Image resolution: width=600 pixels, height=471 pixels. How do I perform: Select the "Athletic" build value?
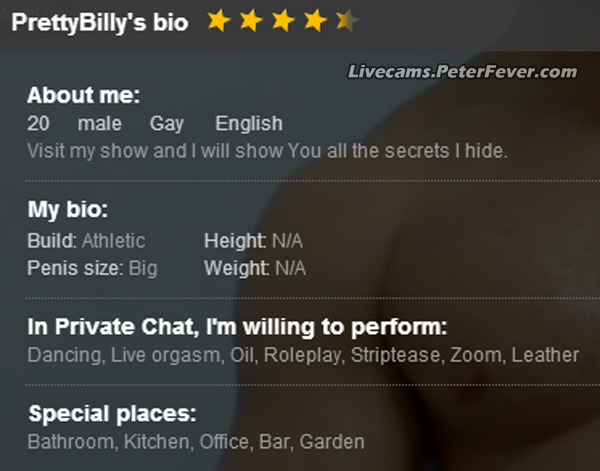113,241
